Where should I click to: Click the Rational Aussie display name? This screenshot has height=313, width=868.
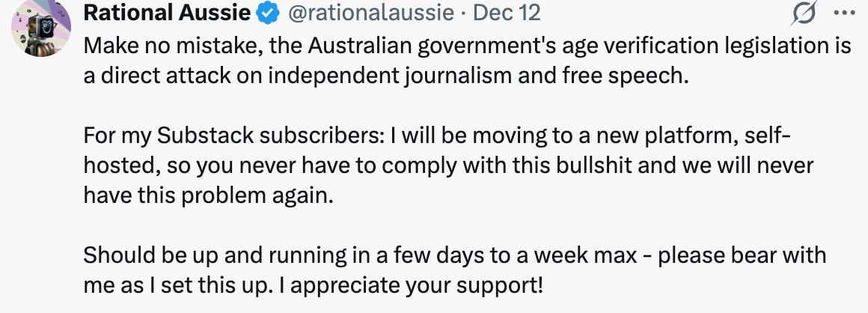pyautogui.click(x=167, y=13)
